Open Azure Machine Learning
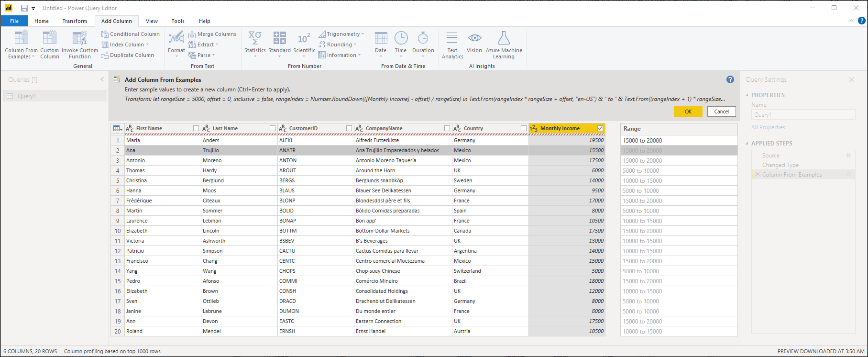The height and width of the screenshot is (357, 868). 504,45
